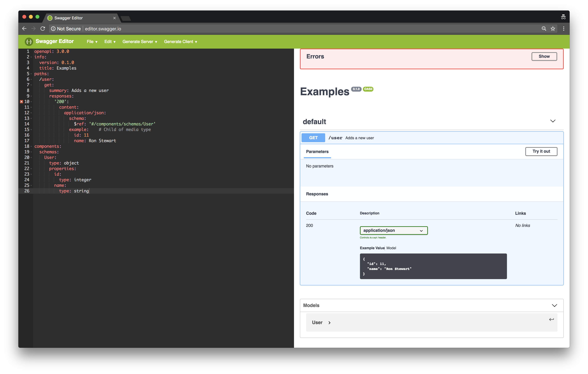The image size is (588, 374).
Task: Click the Swagger Editor logo icon
Action: (29, 42)
